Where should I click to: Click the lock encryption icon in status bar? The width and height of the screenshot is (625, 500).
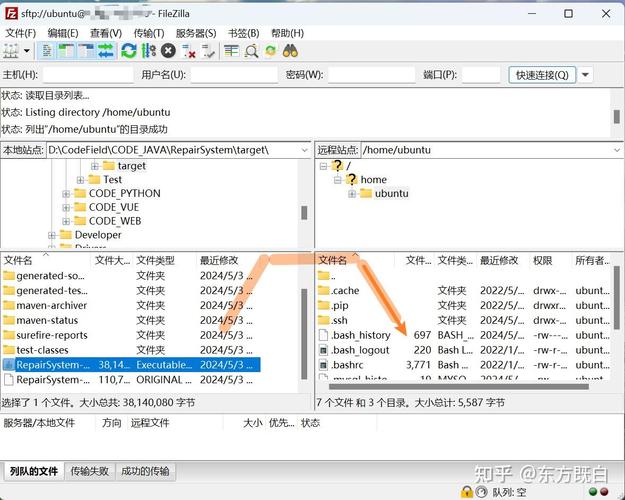[x=466, y=492]
